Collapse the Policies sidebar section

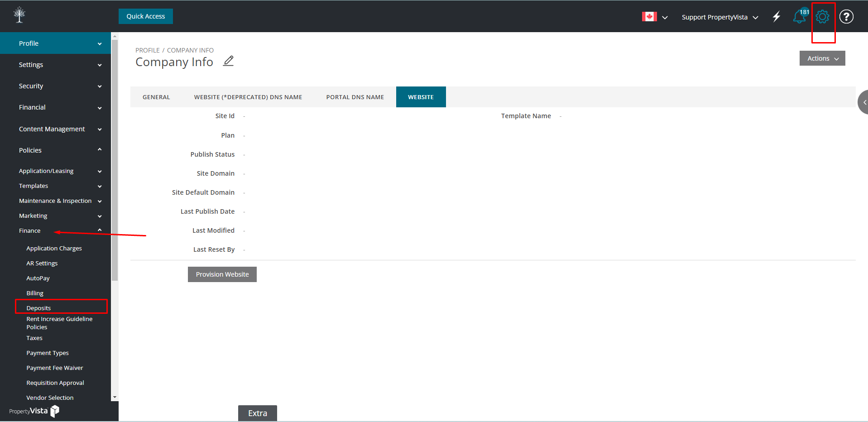pos(55,150)
